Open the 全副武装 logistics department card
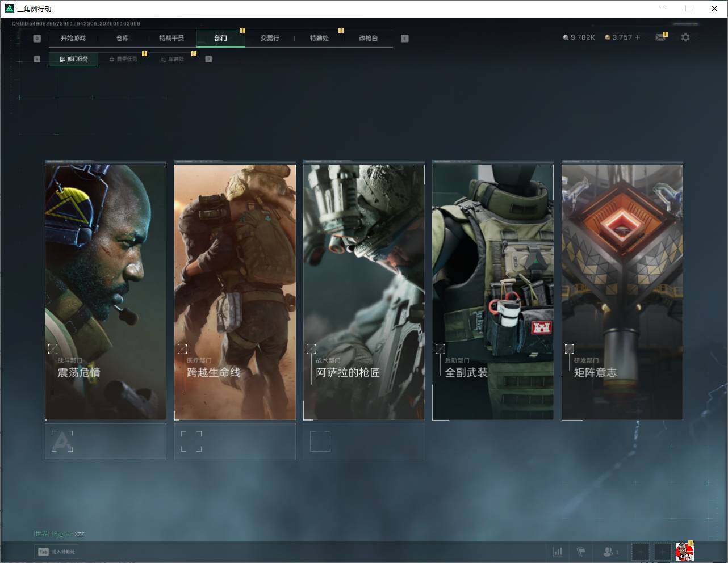Viewport: 728px width, 563px height. pos(493,292)
